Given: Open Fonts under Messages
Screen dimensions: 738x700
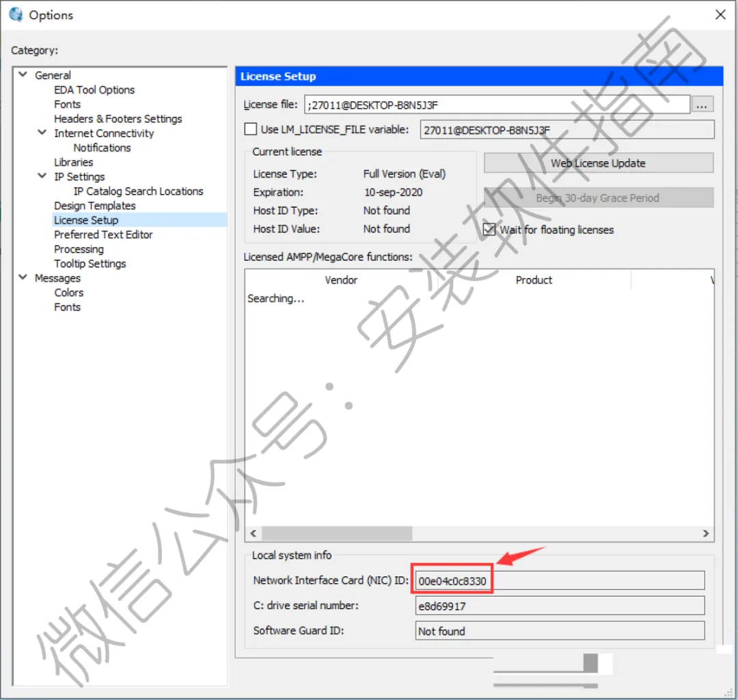Looking at the screenshot, I should pos(67,307).
